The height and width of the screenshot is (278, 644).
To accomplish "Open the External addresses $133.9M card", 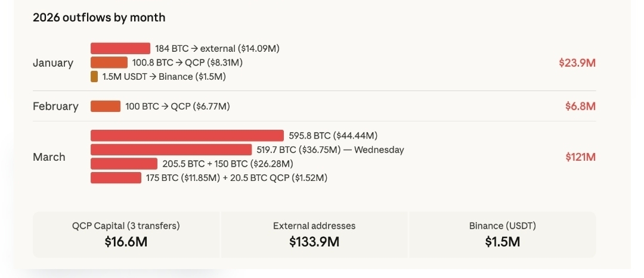I will pos(314,235).
